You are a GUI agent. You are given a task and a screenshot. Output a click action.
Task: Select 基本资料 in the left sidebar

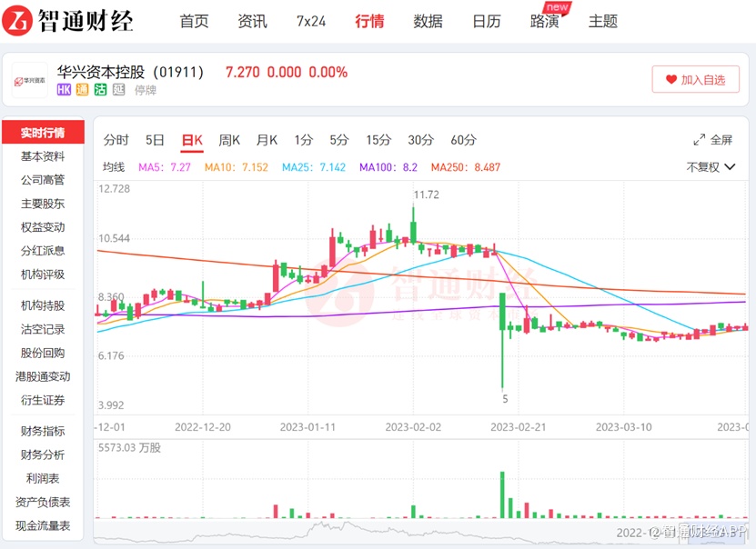pyautogui.click(x=43, y=156)
